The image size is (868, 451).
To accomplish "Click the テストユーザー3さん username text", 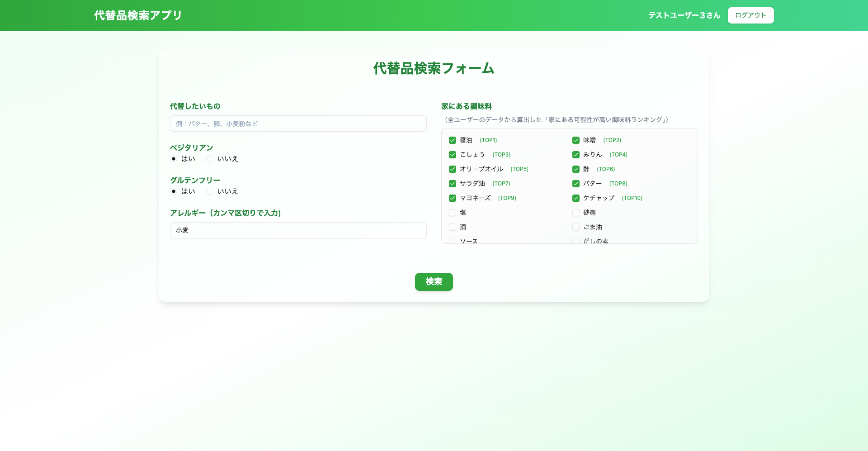I will 684,15.
